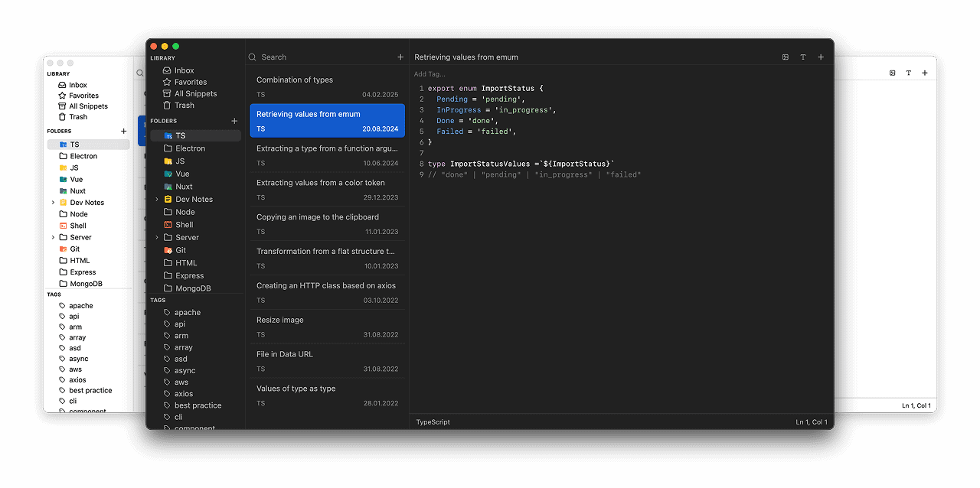980x488 pixels.
Task: Expand Dev Notes chevron in the light window
Action: [x=53, y=203]
